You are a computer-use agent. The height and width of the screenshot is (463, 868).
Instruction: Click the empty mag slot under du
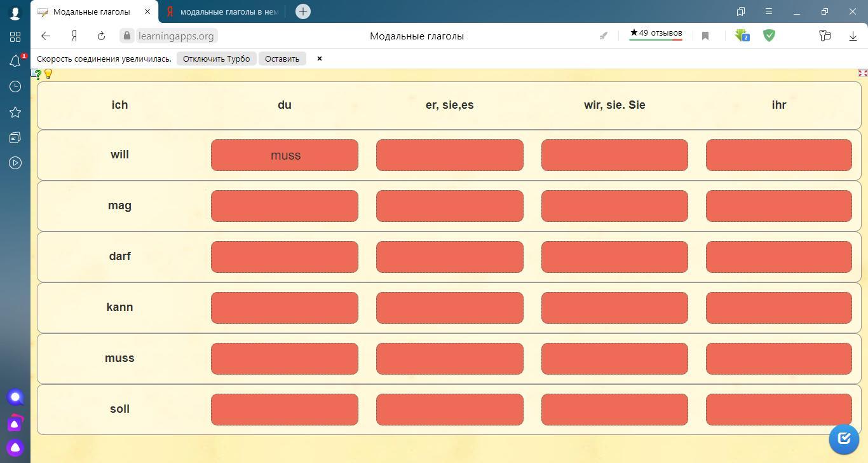[285, 206]
